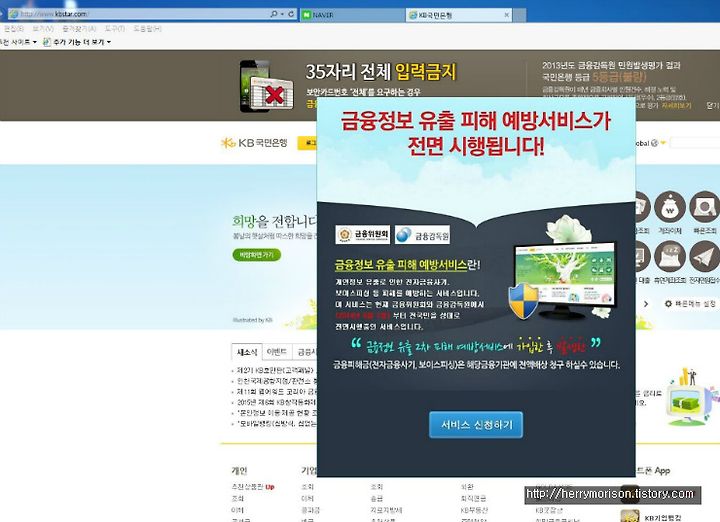Click the phone security card banner image
720x522 pixels.
[266, 86]
